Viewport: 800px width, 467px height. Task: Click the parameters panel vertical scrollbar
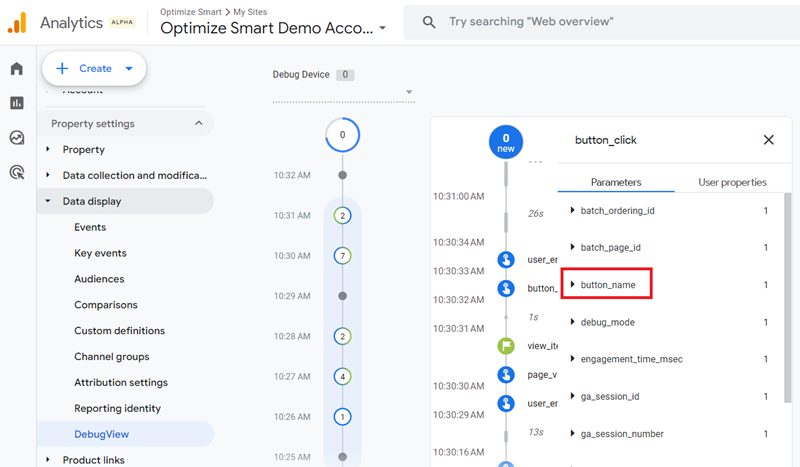click(x=787, y=298)
